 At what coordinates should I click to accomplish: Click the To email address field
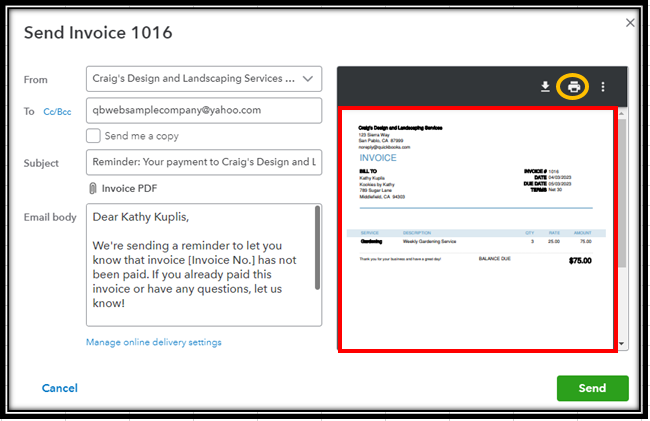point(204,110)
